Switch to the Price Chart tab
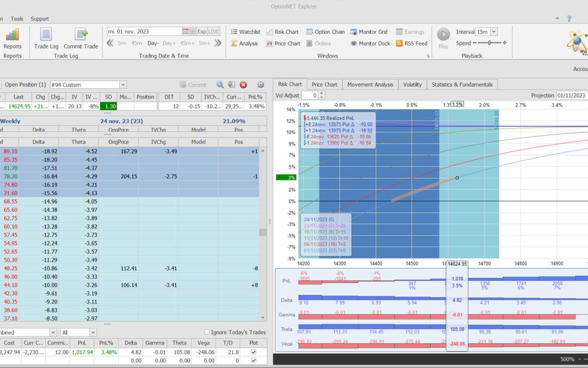588x368 pixels. click(x=324, y=85)
